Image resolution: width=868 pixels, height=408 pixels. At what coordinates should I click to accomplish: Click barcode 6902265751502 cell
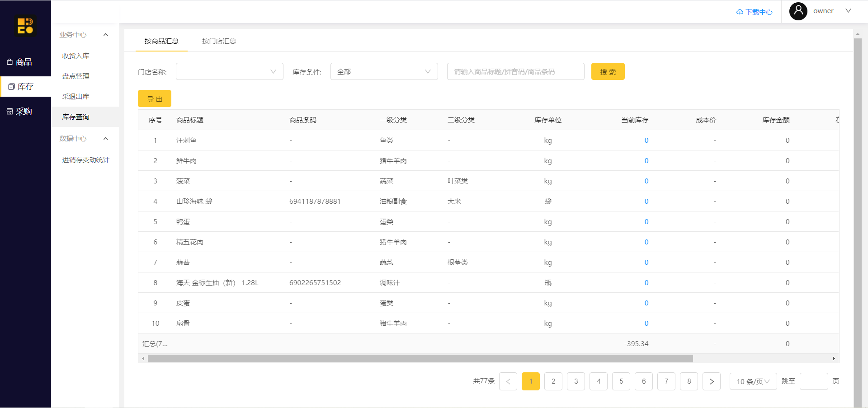(315, 283)
